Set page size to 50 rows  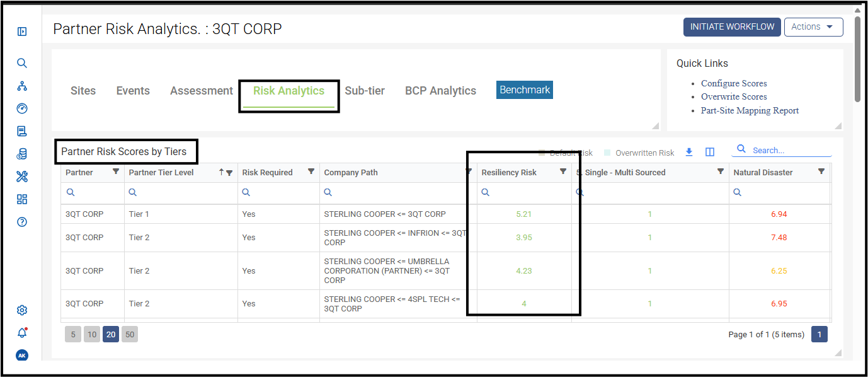click(x=130, y=335)
